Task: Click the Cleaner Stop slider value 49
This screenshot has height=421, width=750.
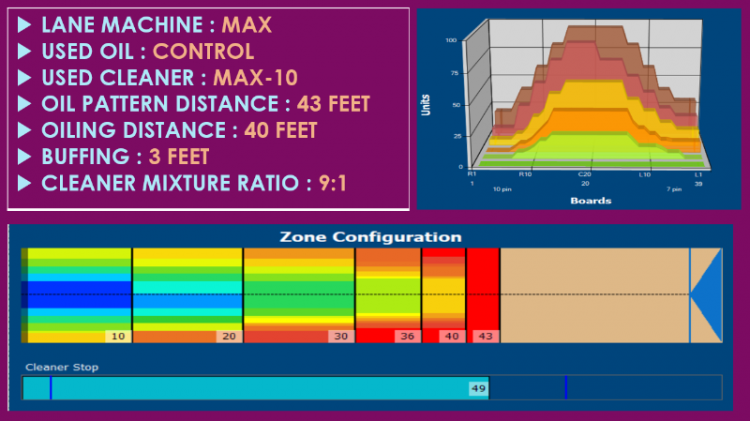Action: (478, 388)
